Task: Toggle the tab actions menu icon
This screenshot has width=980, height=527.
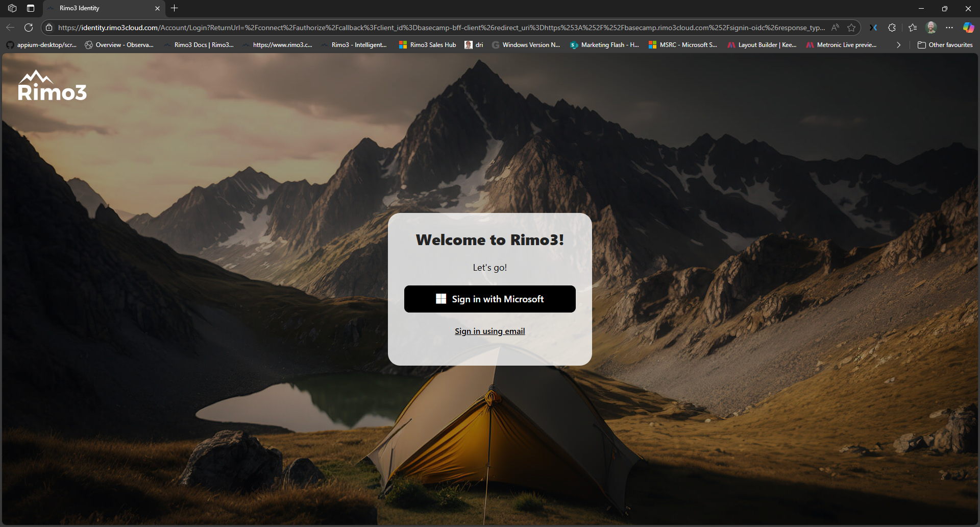Action: pyautogui.click(x=31, y=8)
